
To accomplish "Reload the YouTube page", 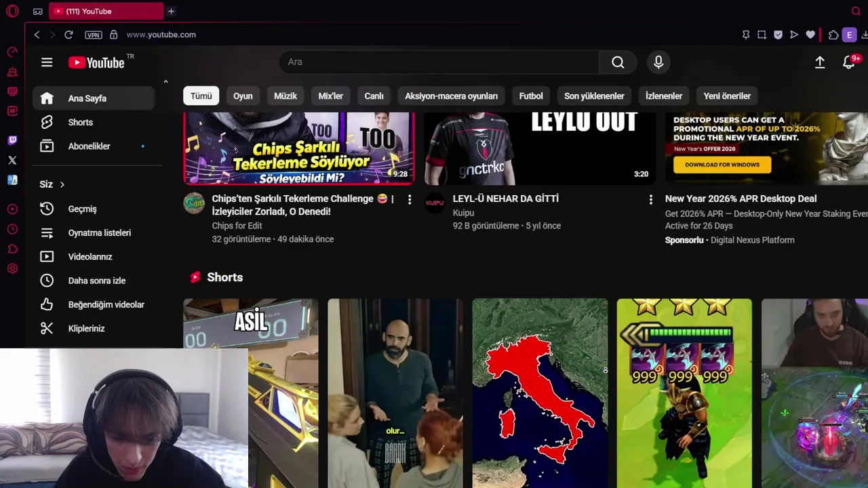I will point(68,35).
